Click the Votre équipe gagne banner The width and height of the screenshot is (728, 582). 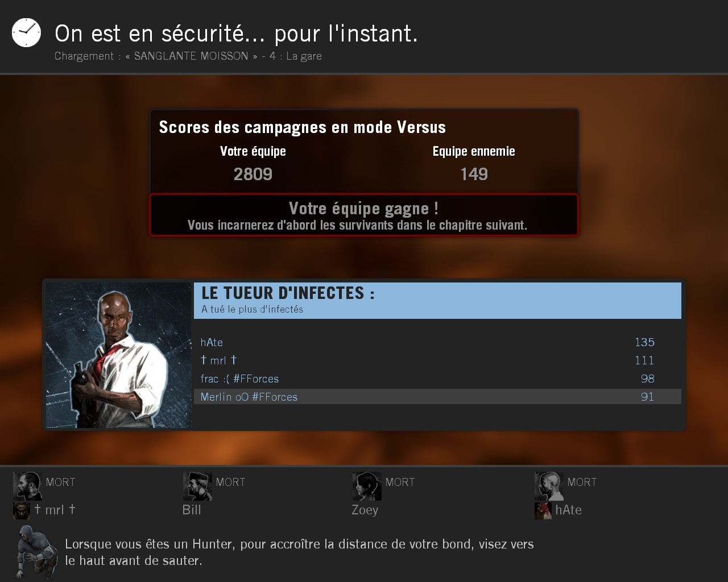tap(364, 215)
